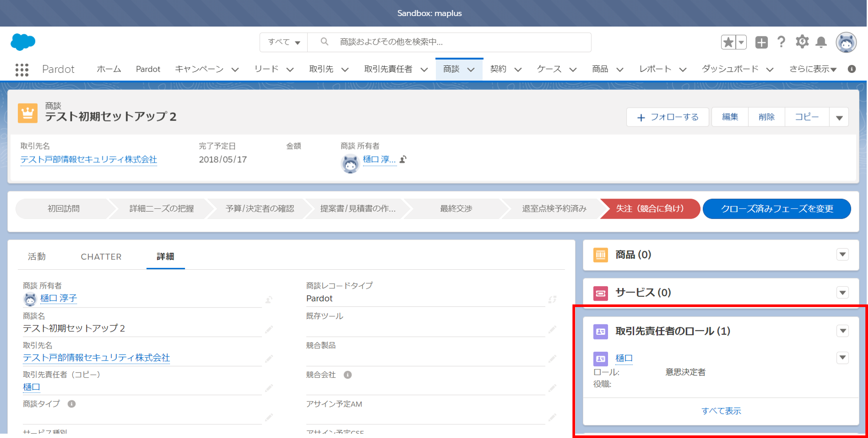Edit 競合製品 field pencil icon
868x438 pixels.
[552, 359]
